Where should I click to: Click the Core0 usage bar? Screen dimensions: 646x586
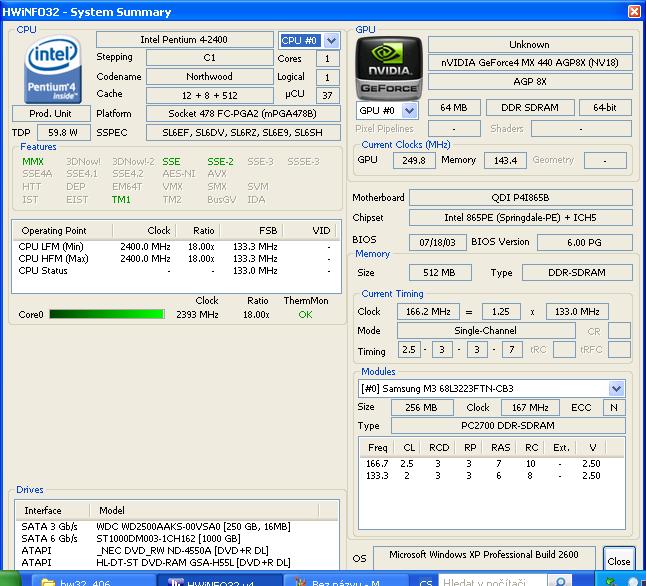pyautogui.click(x=107, y=314)
